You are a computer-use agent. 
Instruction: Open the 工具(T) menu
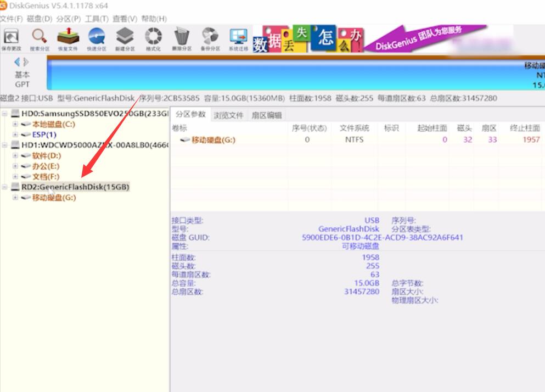click(97, 19)
